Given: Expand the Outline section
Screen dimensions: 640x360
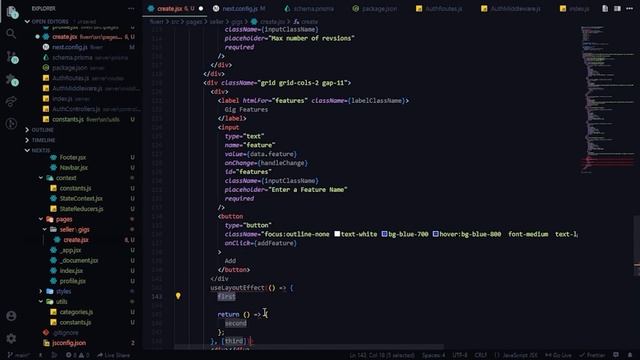Looking at the screenshot, I should click(42, 130).
